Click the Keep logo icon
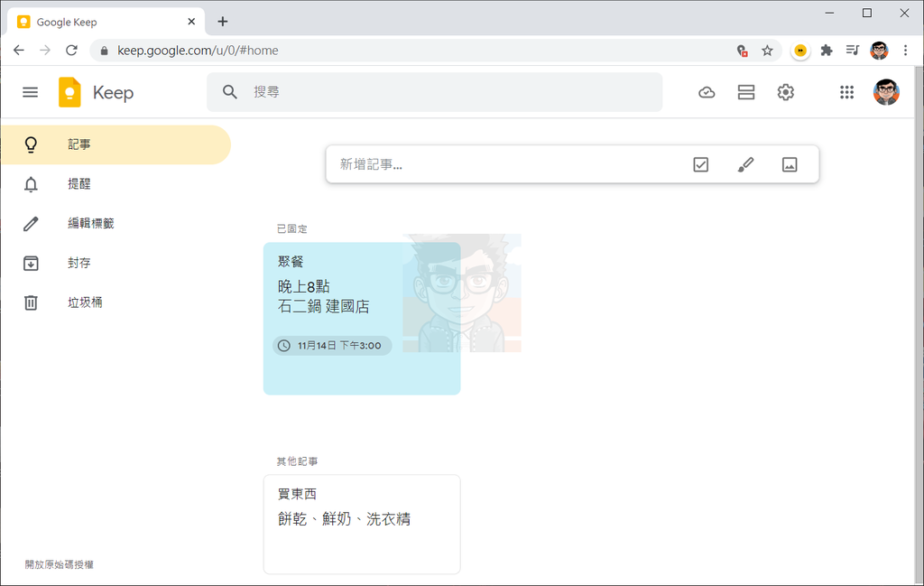 click(69, 92)
